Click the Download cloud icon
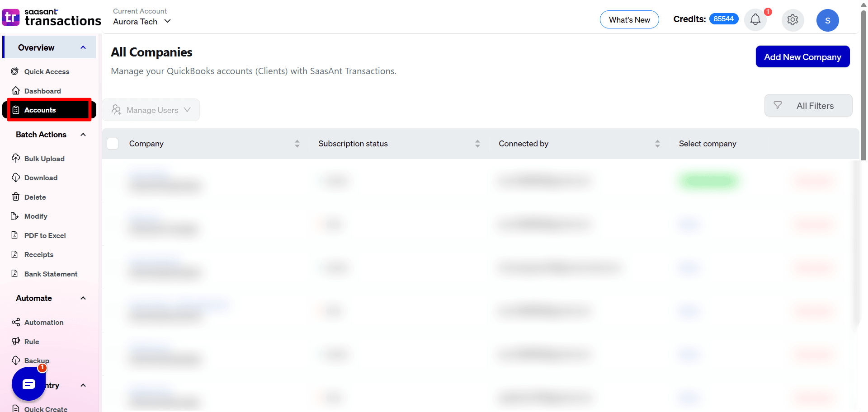 [16, 178]
